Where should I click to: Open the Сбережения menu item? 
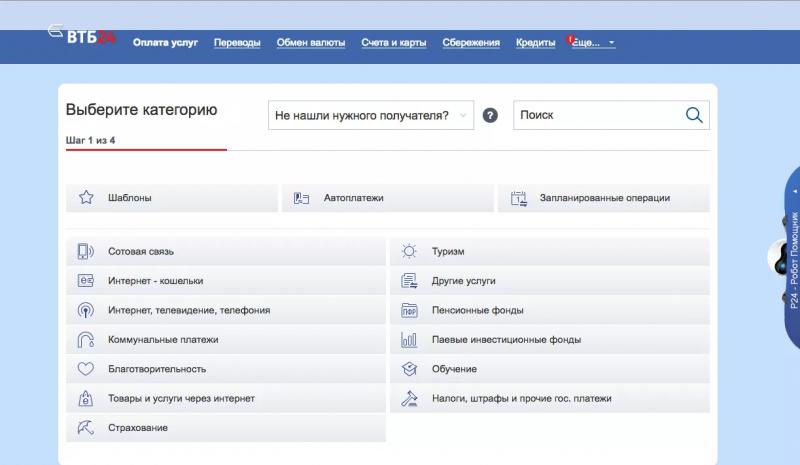pos(471,42)
